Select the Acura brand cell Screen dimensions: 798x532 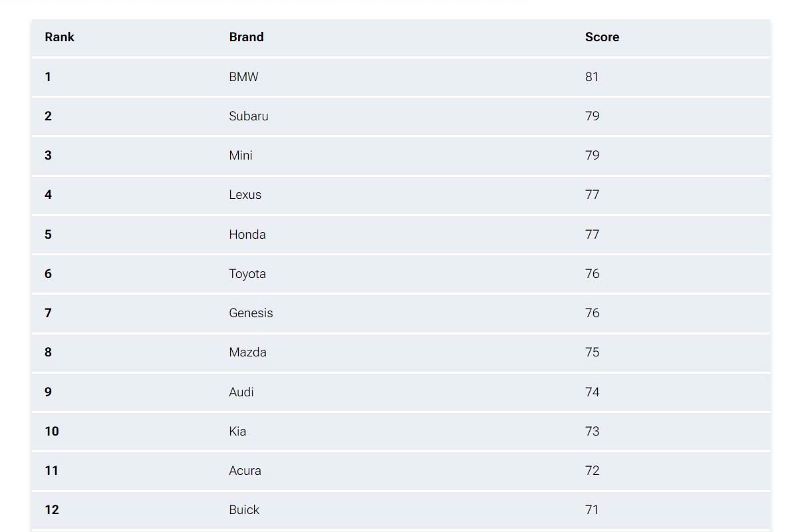tap(245, 471)
